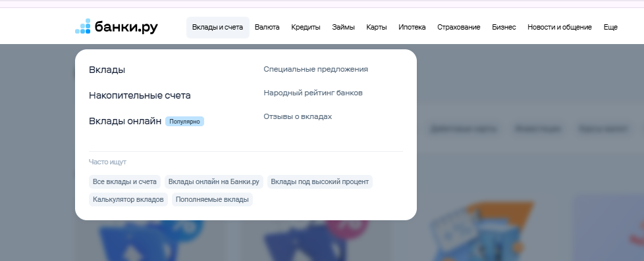Open Отзывы о вкладах link

(x=298, y=116)
